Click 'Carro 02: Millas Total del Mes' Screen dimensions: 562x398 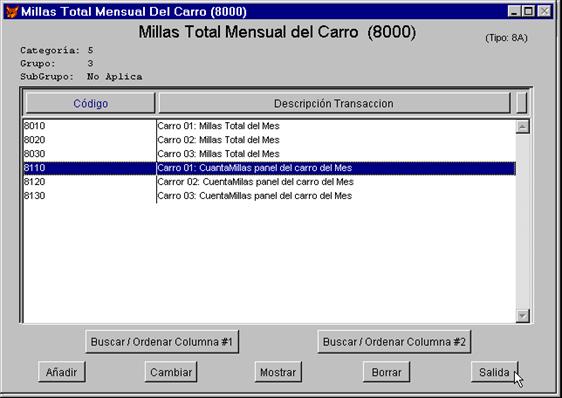218,140
